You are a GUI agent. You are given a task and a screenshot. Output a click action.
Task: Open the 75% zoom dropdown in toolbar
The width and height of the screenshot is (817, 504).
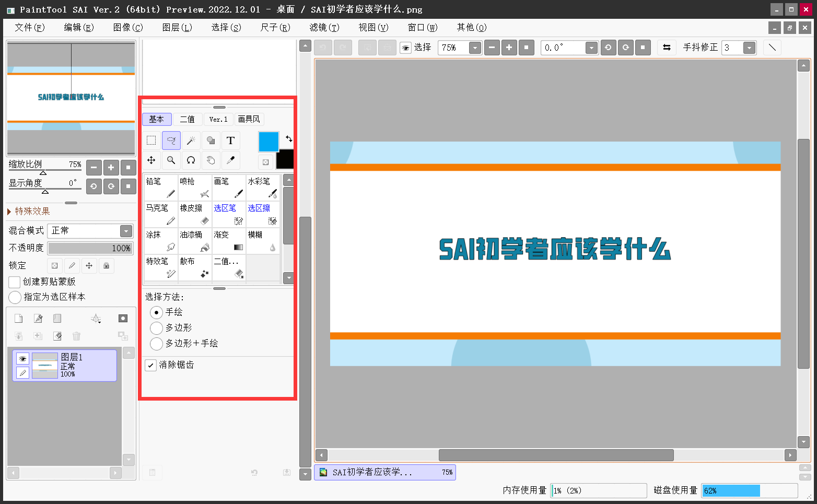[x=475, y=48]
